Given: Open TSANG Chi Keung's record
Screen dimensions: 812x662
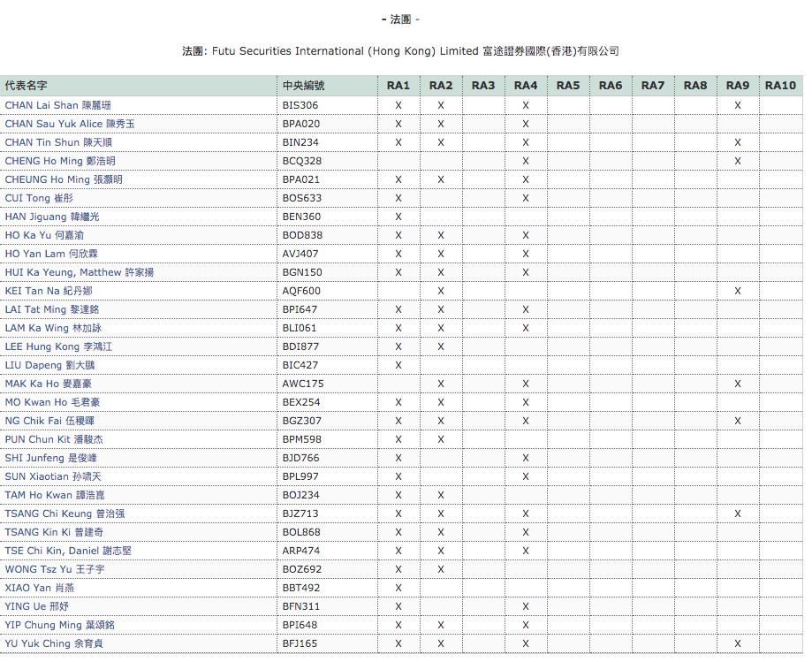Looking at the screenshot, I should (65, 514).
